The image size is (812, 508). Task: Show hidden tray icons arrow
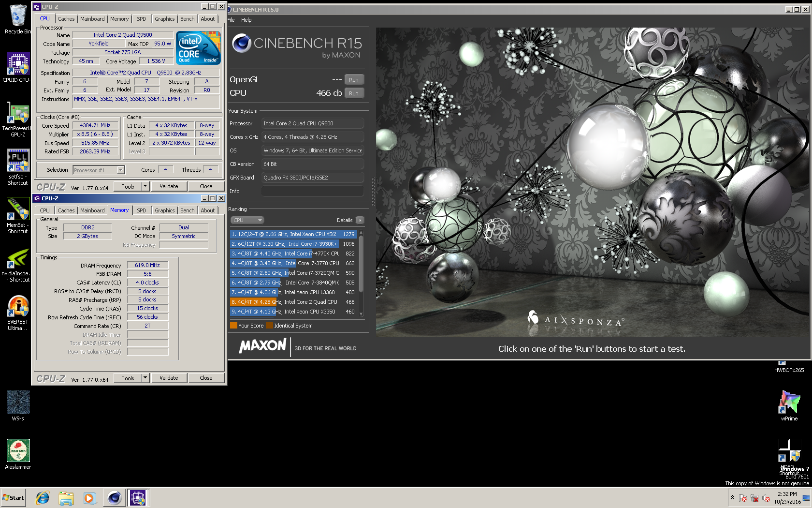click(x=732, y=497)
